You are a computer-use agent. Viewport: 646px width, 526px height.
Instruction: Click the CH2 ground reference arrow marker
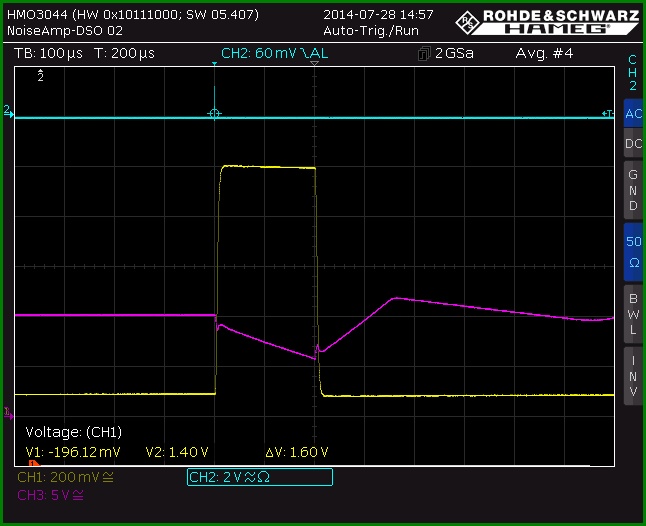8,111
